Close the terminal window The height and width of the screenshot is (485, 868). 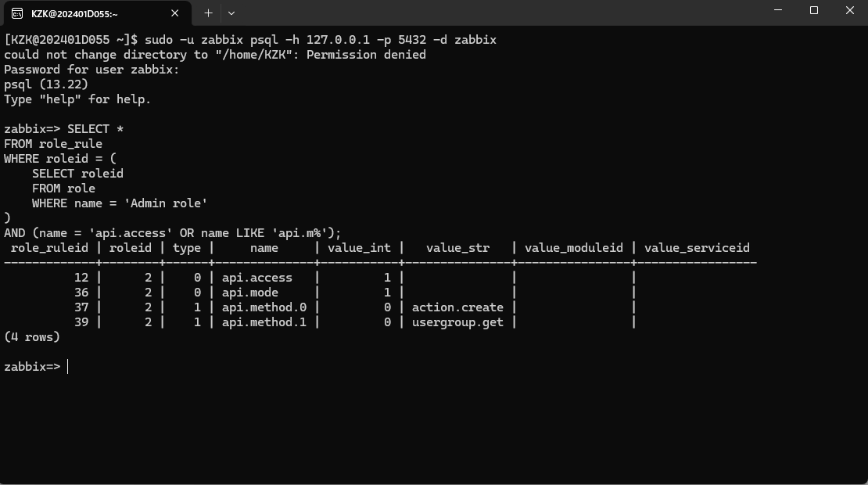pyautogui.click(x=850, y=10)
